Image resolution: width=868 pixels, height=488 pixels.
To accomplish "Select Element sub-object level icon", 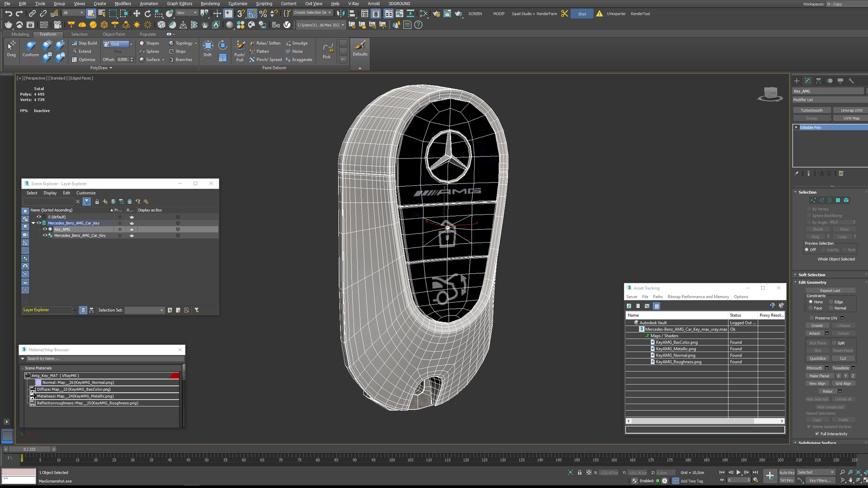I will (846, 200).
